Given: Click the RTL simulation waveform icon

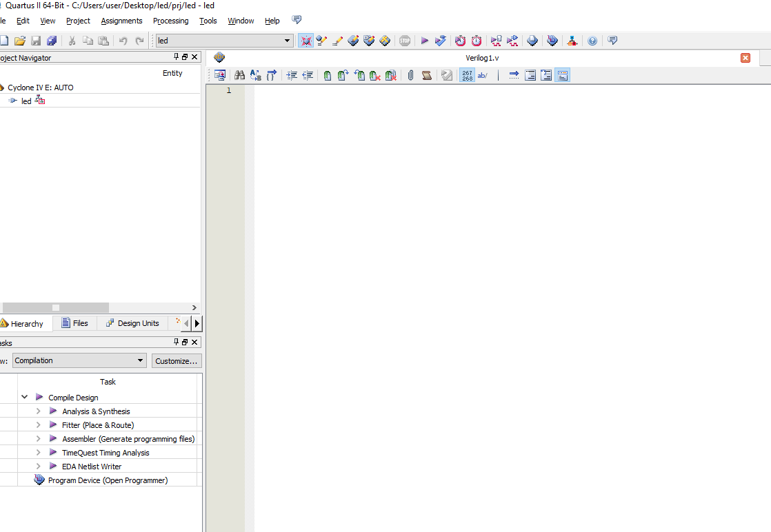Looking at the screenshot, I should click(x=496, y=41).
